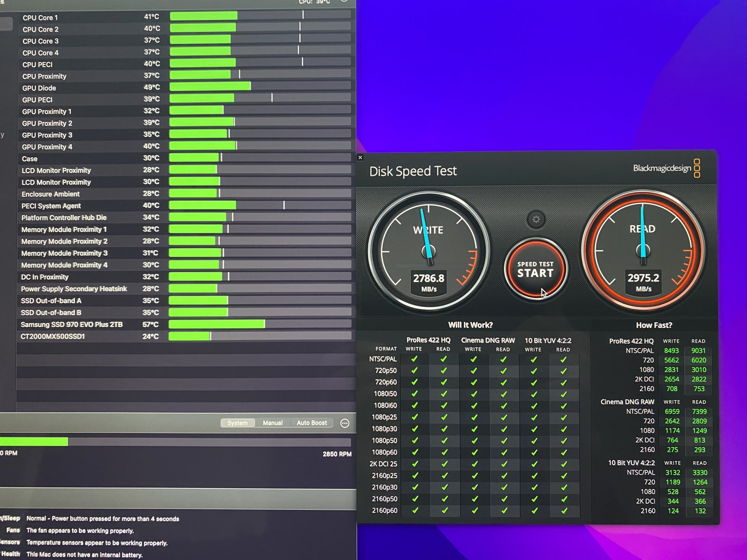
Task: Select the CPU Core 1 sensor row
Action: 40,18
